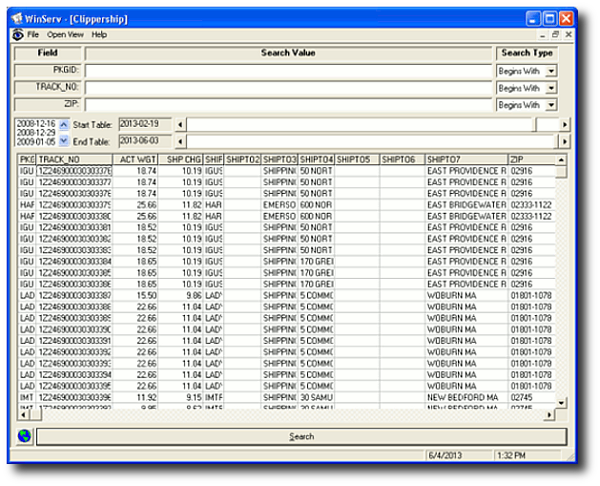Click the PKGID search value field

[288, 71]
